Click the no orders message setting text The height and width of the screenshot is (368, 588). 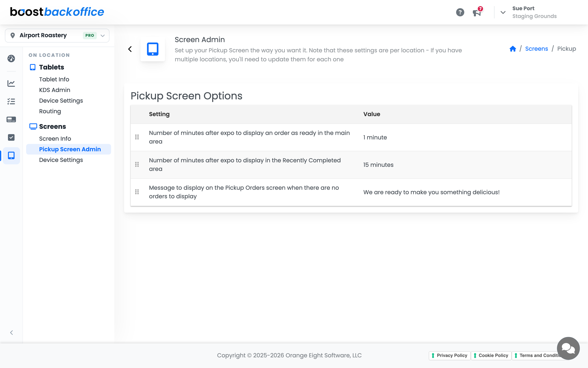click(x=244, y=192)
